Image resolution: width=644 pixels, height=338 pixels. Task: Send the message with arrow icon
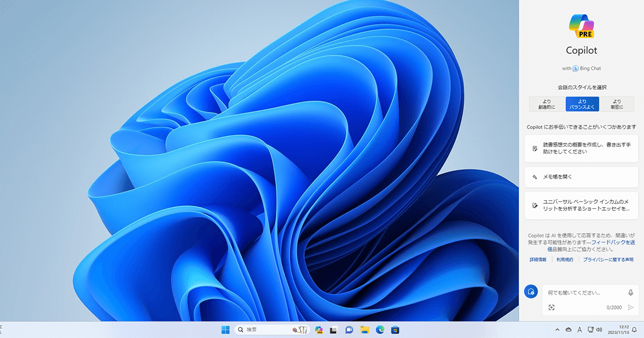click(631, 307)
